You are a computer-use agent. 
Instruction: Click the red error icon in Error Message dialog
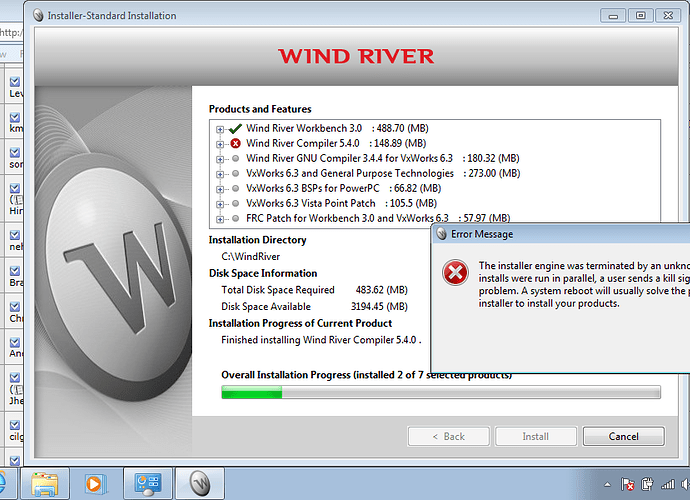tap(455, 272)
